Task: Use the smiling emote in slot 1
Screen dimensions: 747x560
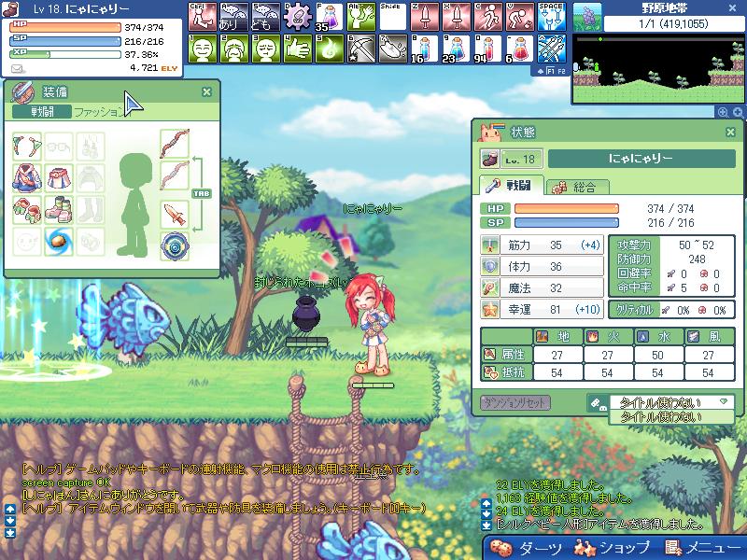Action: pyautogui.click(x=203, y=49)
